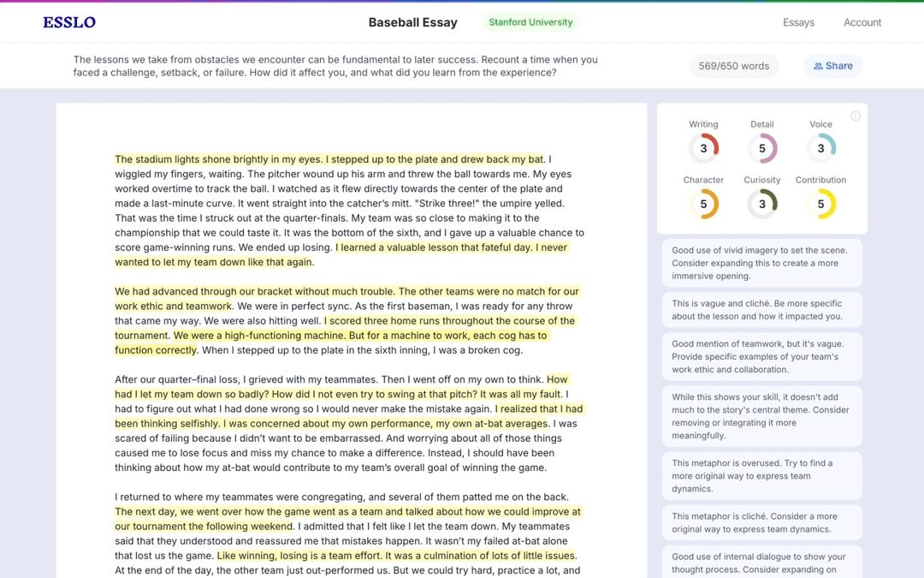Click the Baseball Essay title

tap(413, 23)
